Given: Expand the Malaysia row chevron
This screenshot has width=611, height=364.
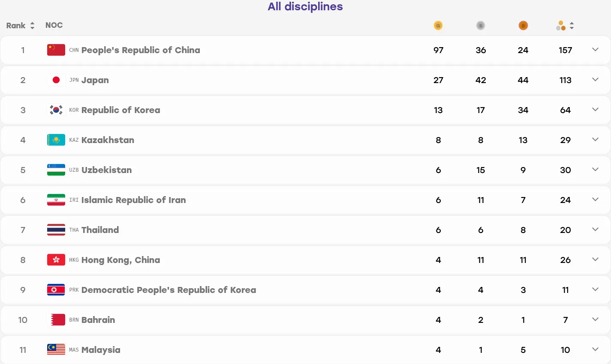Looking at the screenshot, I should (595, 349).
